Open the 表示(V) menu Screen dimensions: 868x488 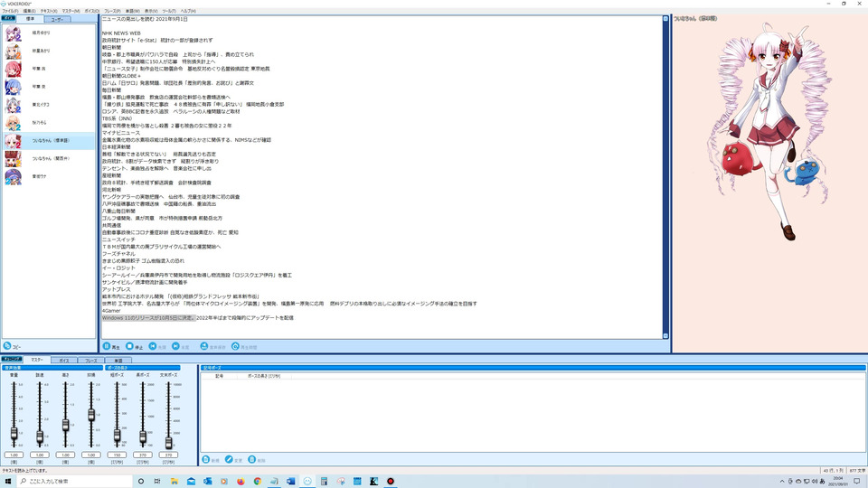click(151, 11)
